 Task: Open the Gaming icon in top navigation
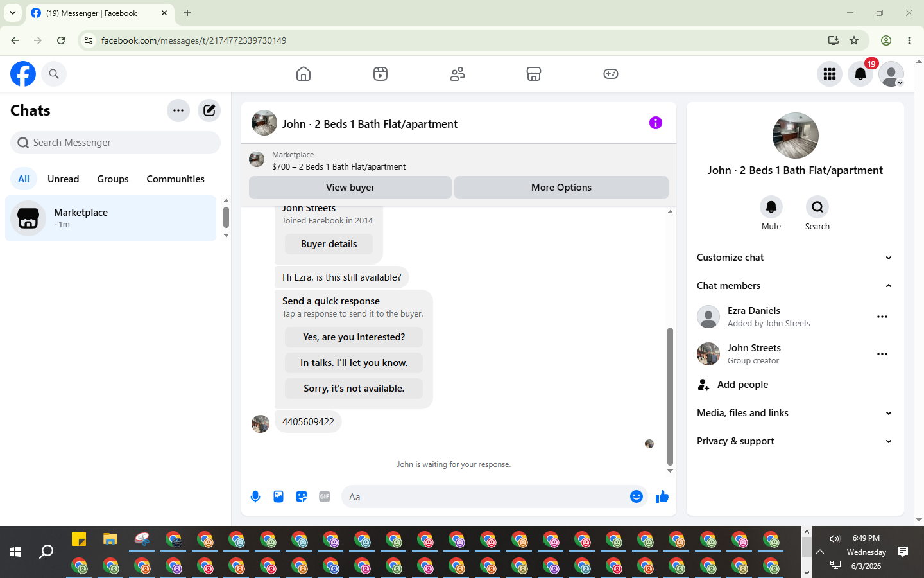click(611, 74)
